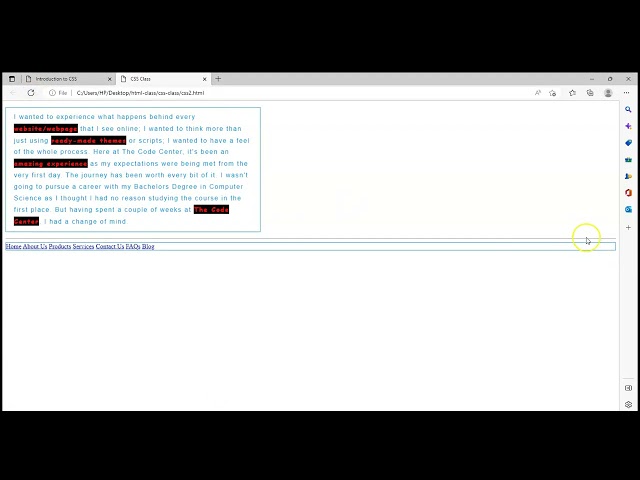Open the profile account icon

click(608, 93)
